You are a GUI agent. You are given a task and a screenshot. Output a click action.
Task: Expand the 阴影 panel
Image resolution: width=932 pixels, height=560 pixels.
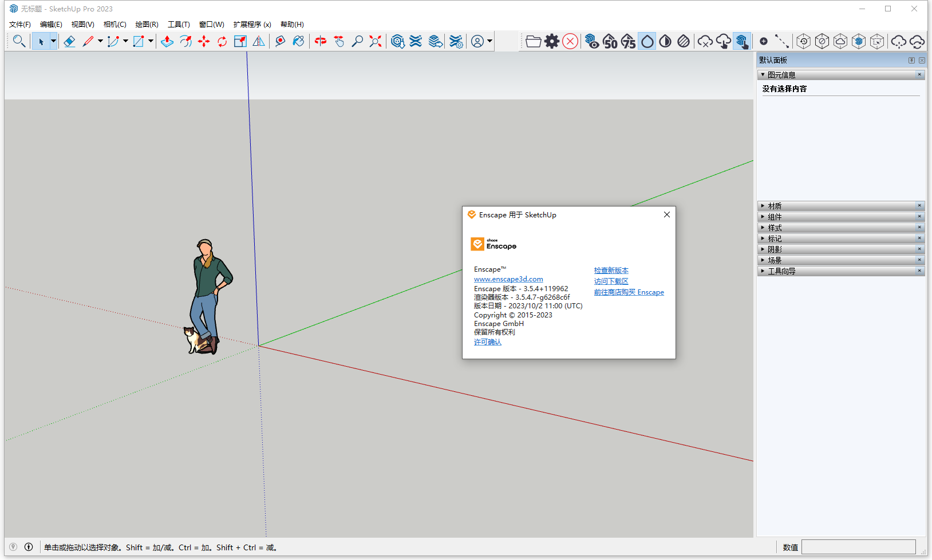[x=841, y=249]
